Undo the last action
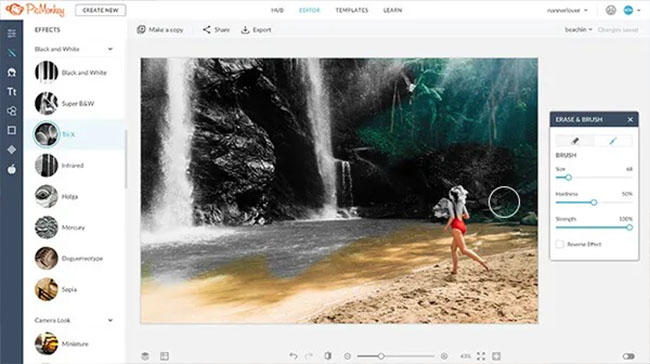 [x=293, y=356]
